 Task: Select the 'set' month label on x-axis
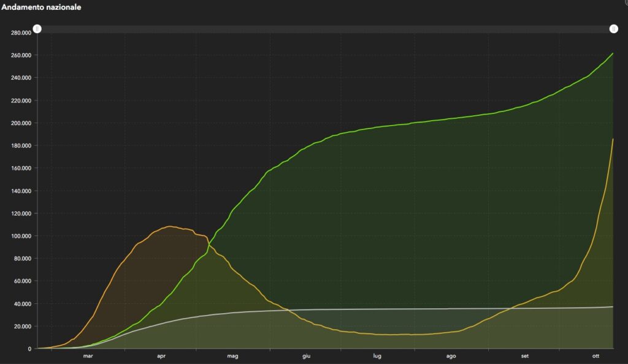coord(525,355)
